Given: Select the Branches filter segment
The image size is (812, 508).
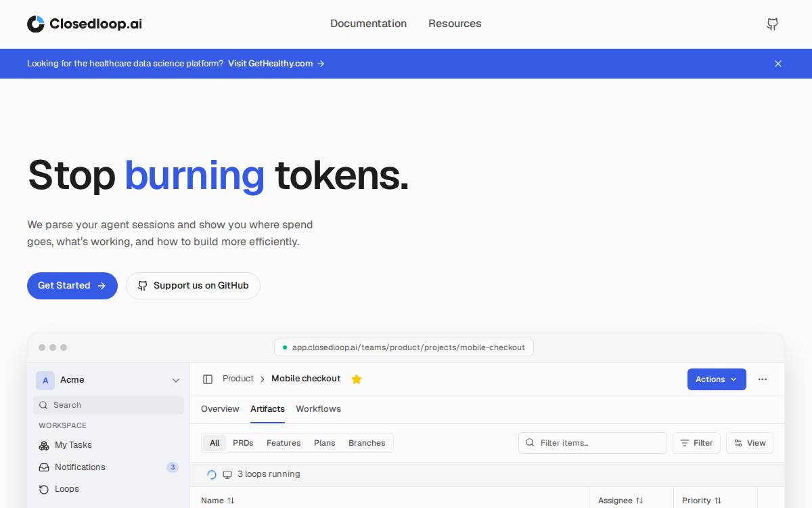Looking at the screenshot, I should 367,443.
